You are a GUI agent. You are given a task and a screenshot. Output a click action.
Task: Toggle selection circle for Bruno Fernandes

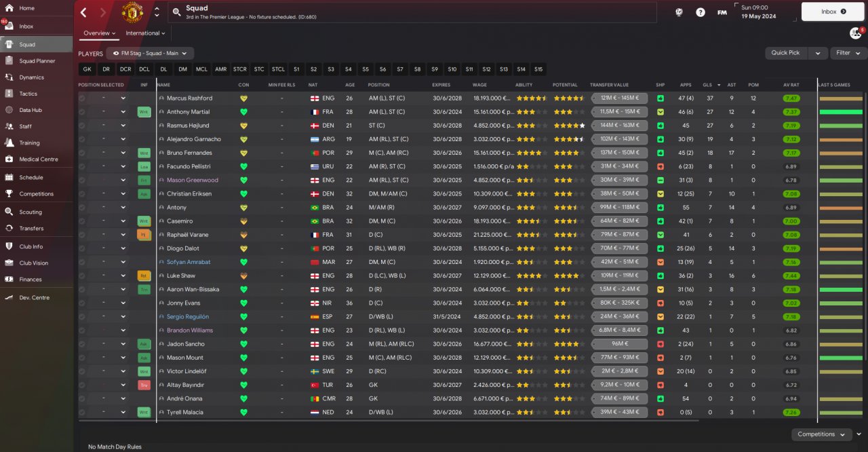click(x=82, y=153)
